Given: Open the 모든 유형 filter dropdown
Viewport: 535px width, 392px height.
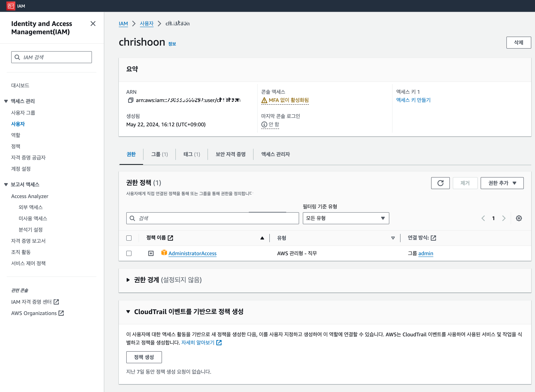Looking at the screenshot, I should tap(346, 218).
